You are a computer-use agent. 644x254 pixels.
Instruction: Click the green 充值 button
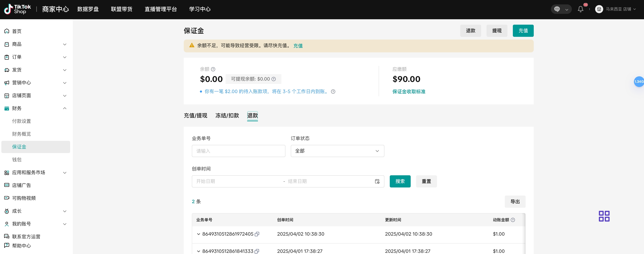pos(523,31)
